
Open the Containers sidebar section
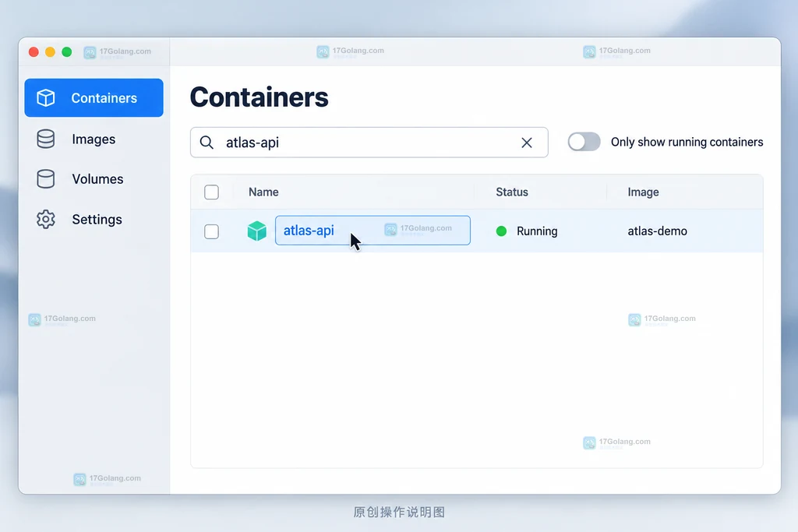[94, 97]
